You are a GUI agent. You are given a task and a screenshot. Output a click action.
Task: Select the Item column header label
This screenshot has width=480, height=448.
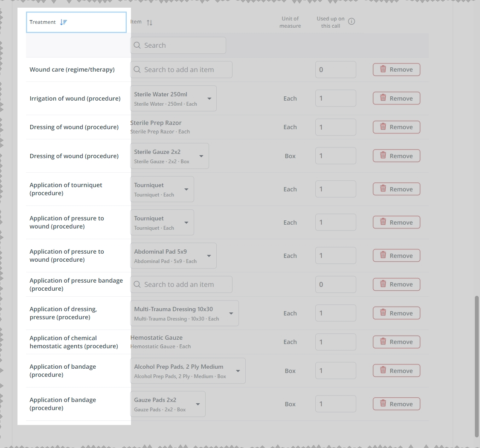coord(136,22)
